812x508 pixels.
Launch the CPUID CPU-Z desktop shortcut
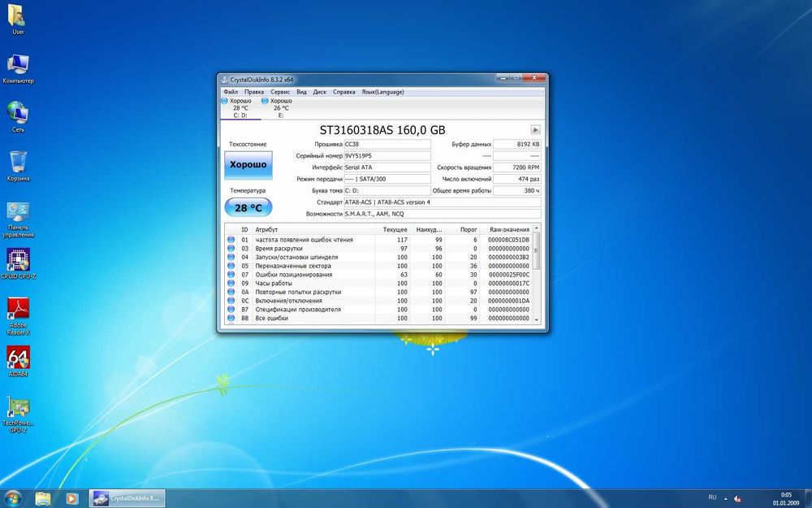coord(18,263)
